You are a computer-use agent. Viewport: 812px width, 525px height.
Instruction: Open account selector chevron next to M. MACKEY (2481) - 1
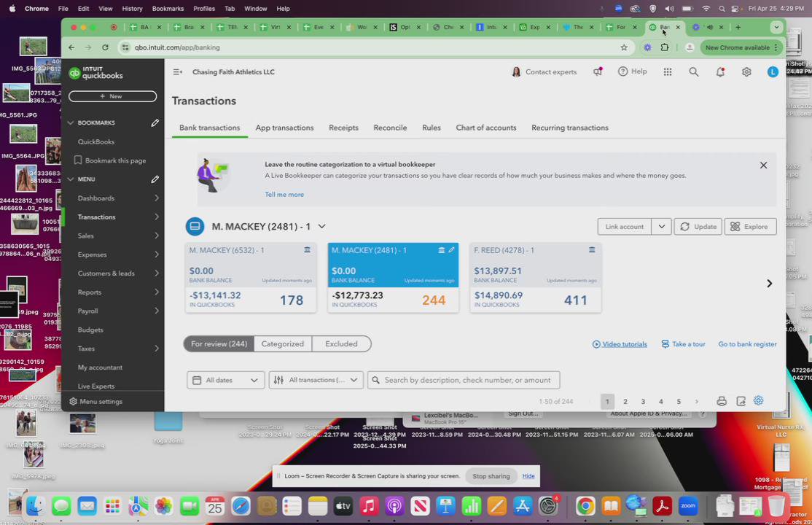(x=322, y=227)
